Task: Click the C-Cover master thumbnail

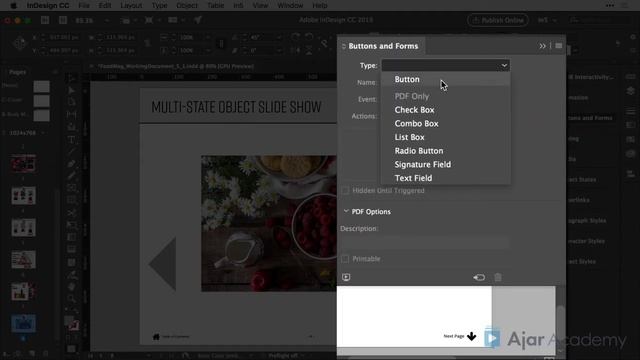Action: click(x=41, y=100)
